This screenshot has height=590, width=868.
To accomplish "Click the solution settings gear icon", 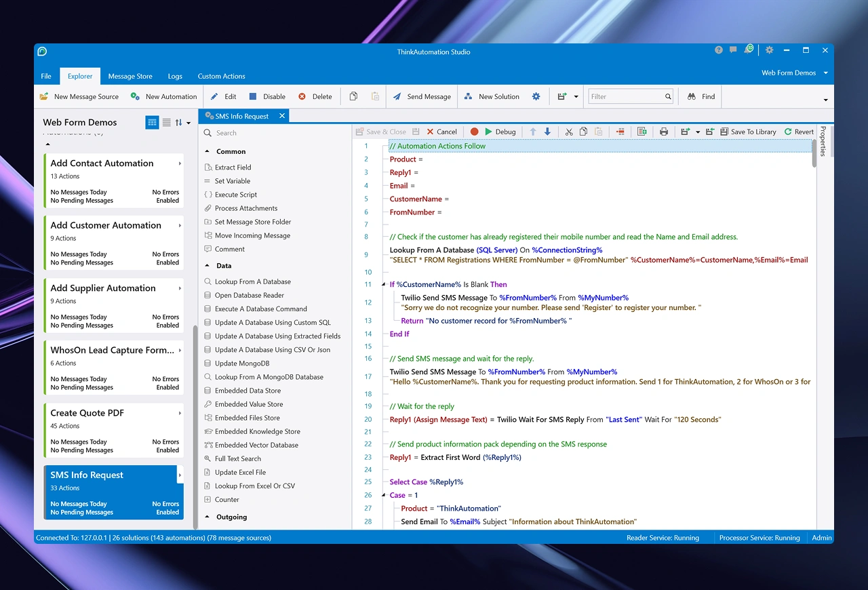I will click(x=536, y=96).
